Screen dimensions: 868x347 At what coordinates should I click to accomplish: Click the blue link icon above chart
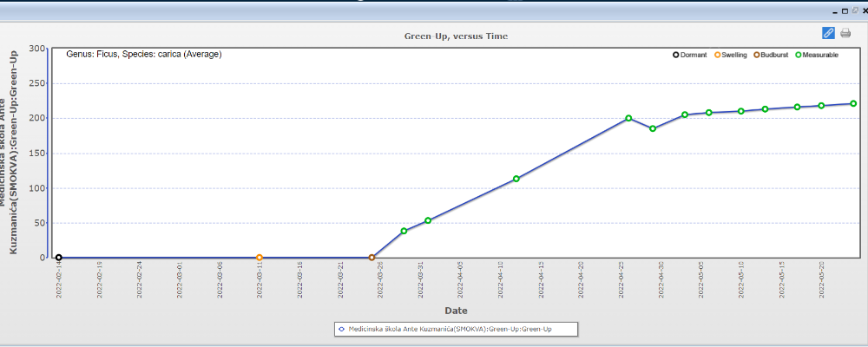(x=828, y=33)
